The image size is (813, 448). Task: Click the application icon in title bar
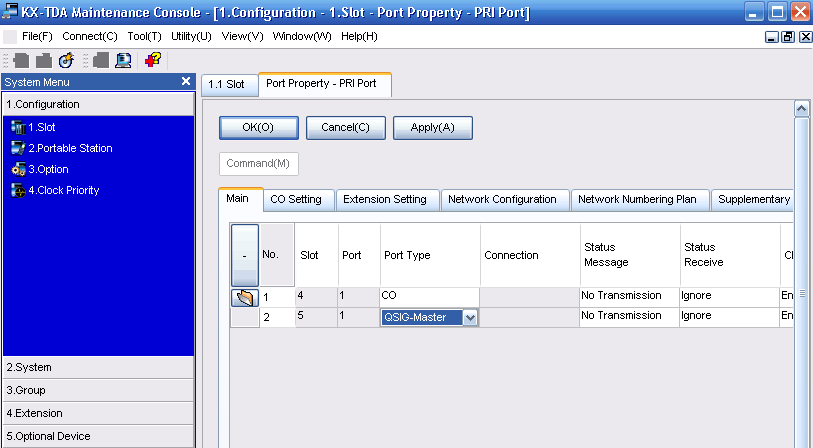pos(10,11)
